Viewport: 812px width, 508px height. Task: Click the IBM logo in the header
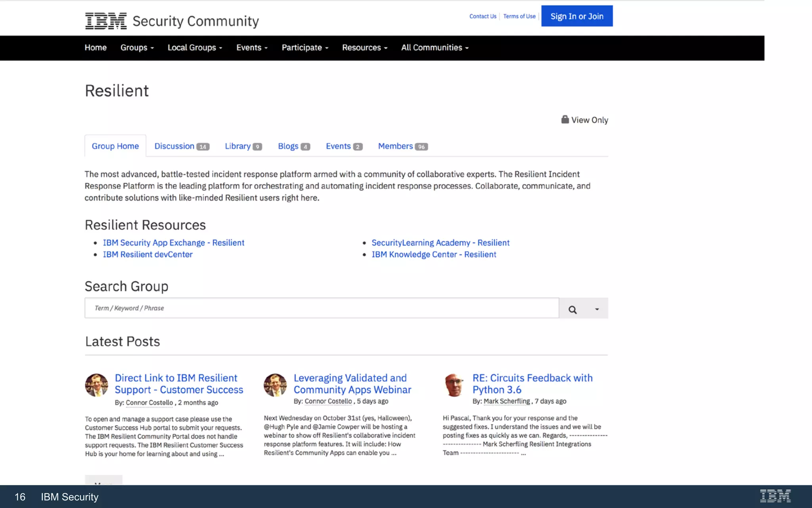pos(106,21)
